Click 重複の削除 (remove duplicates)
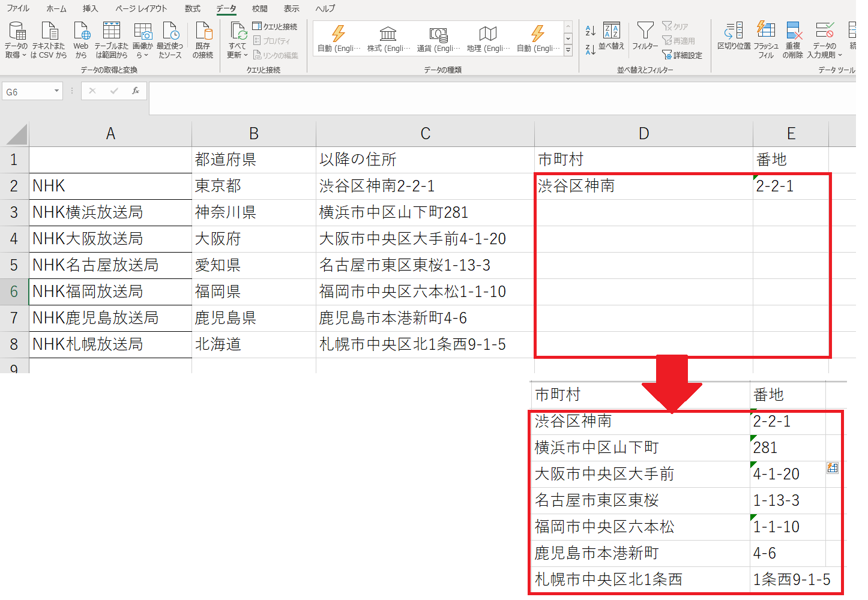 (x=793, y=40)
